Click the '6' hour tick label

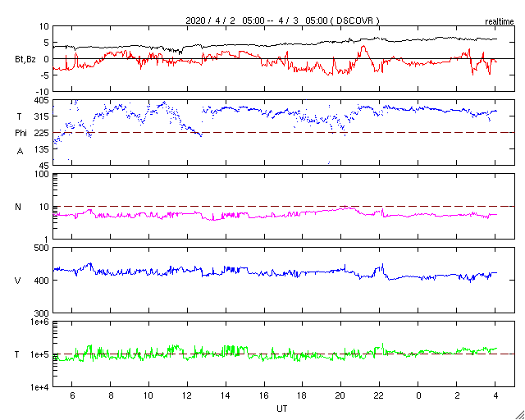tap(72, 396)
